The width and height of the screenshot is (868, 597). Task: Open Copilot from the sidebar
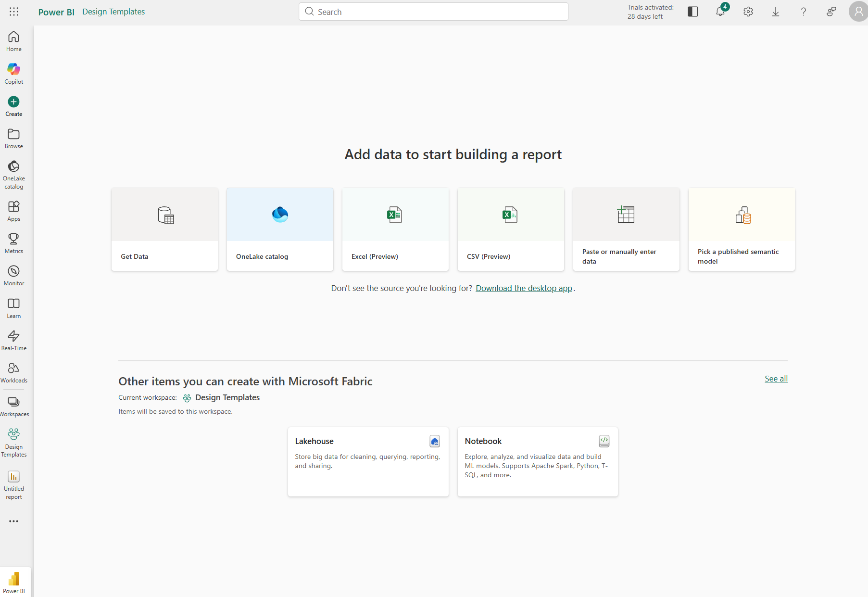point(14,74)
